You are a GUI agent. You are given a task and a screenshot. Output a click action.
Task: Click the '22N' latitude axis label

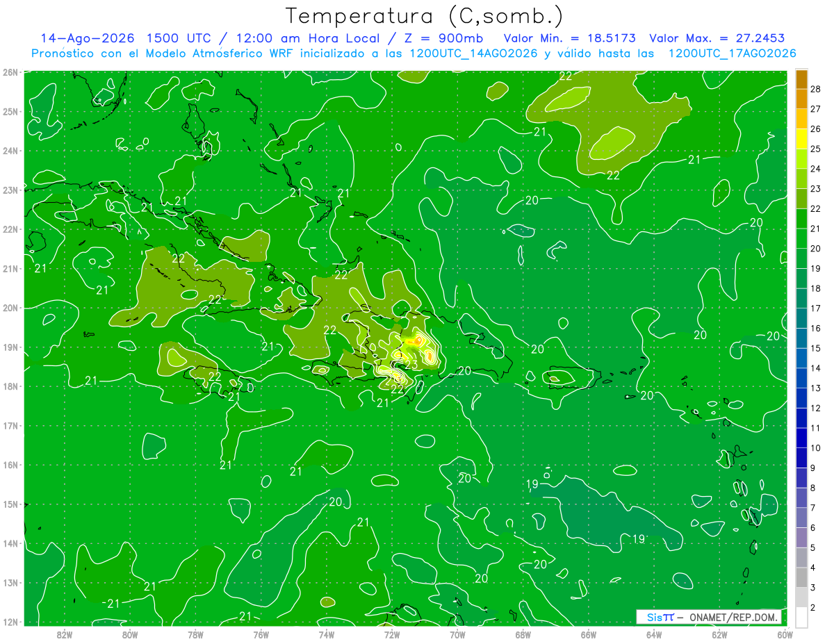coord(10,229)
